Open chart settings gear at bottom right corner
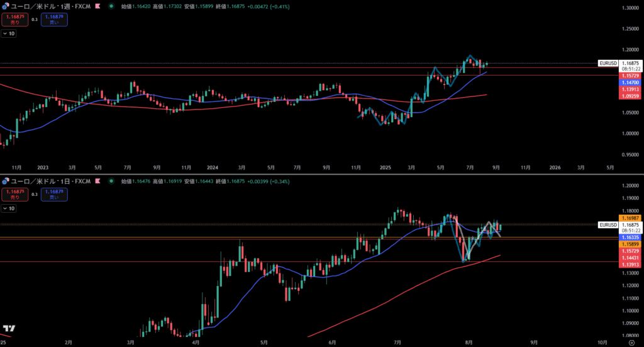This screenshot has height=347, width=644. click(x=631, y=343)
